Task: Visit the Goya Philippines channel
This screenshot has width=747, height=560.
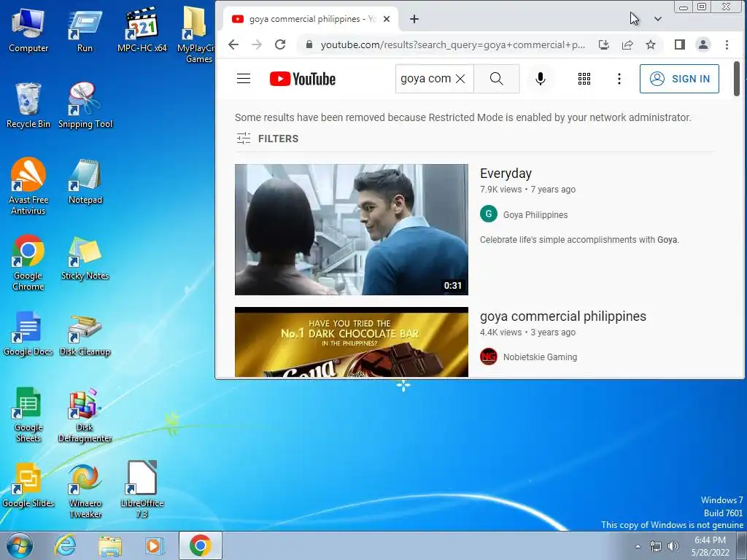Action: (535, 215)
